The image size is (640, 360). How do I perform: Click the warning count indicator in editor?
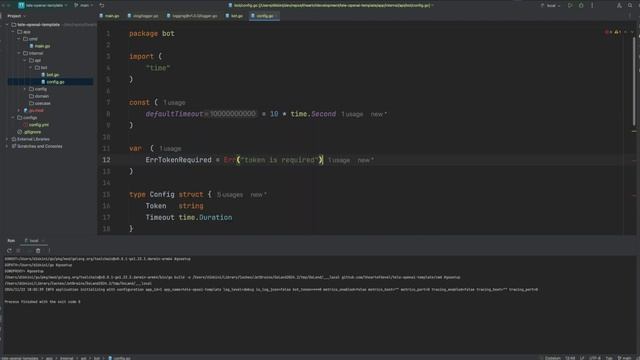618,32
